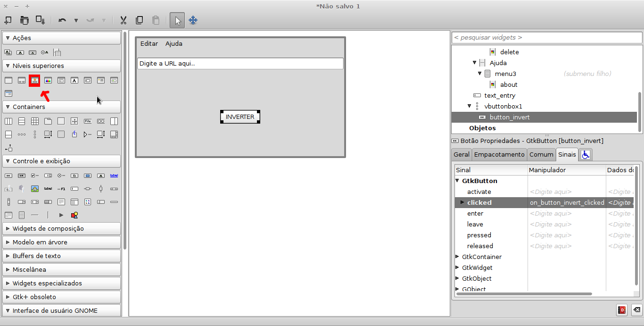644x326 pixels.
Task: Switch to the Empacotamento properties tab
Action: pos(499,154)
